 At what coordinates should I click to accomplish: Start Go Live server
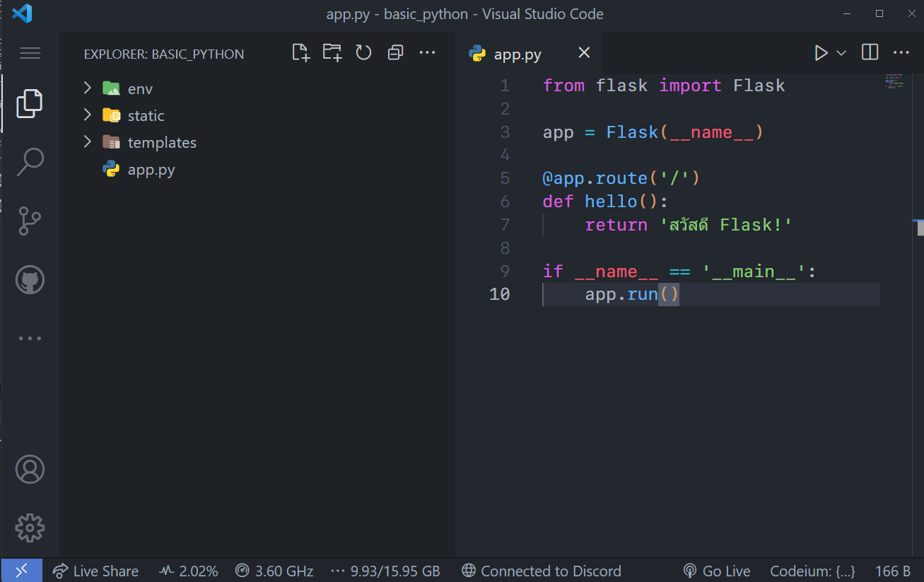[717, 571]
